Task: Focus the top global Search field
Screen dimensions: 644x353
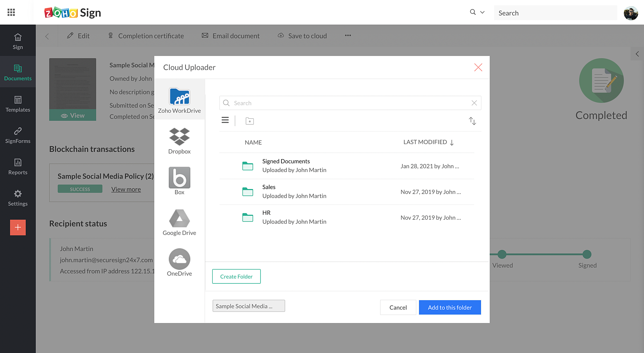Action: point(555,13)
